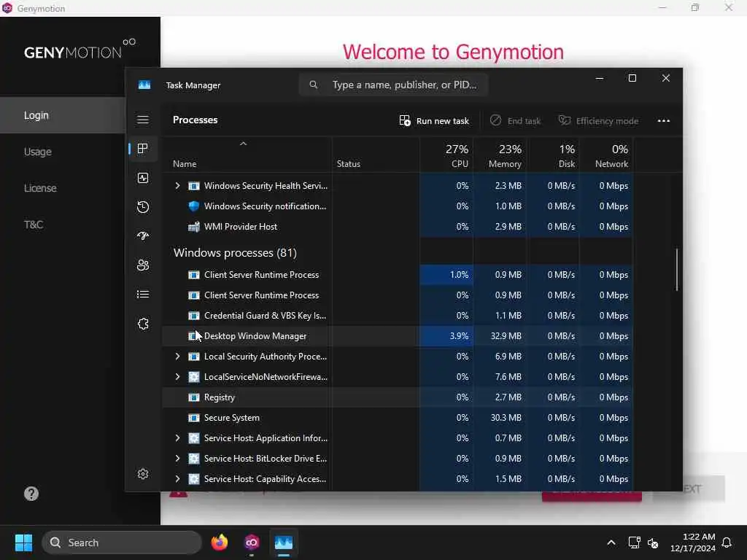Select Windows Security notification process
The image size is (747, 560).
(398, 206)
